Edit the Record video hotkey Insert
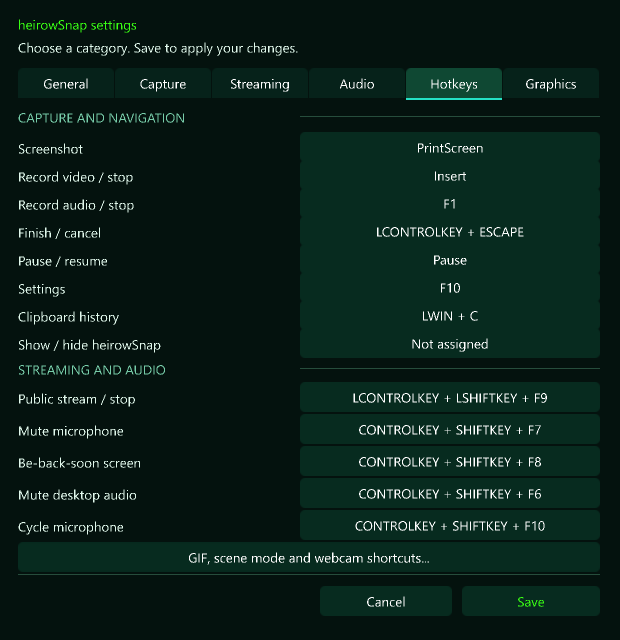This screenshot has width=620, height=640. click(x=450, y=176)
